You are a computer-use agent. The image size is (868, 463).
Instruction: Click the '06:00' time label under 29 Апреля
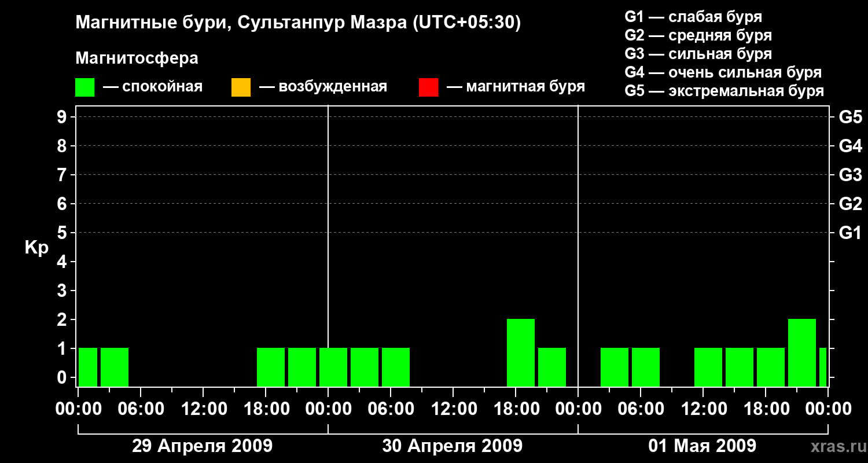point(141,409)
